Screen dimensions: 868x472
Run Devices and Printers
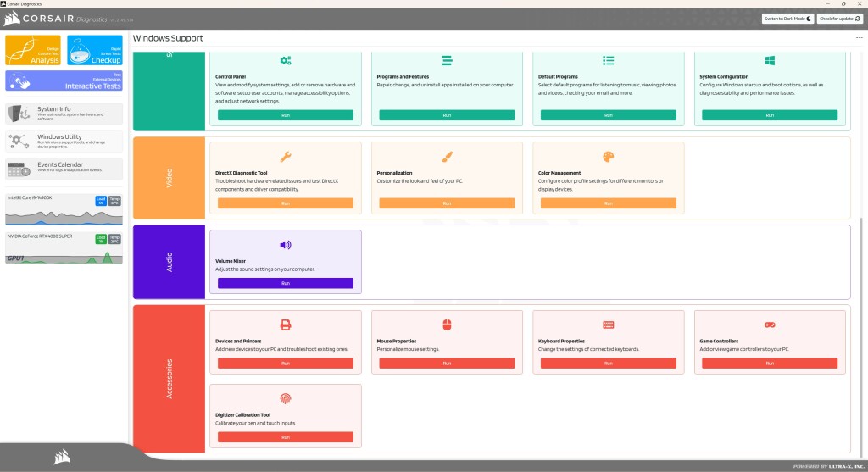(x=286, y=364)
